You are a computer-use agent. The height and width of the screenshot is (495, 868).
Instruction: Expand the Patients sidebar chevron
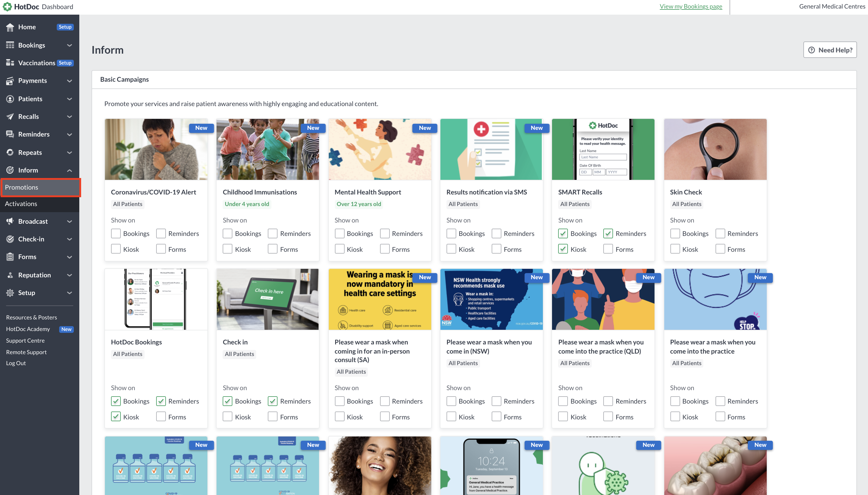click(70, 99)
